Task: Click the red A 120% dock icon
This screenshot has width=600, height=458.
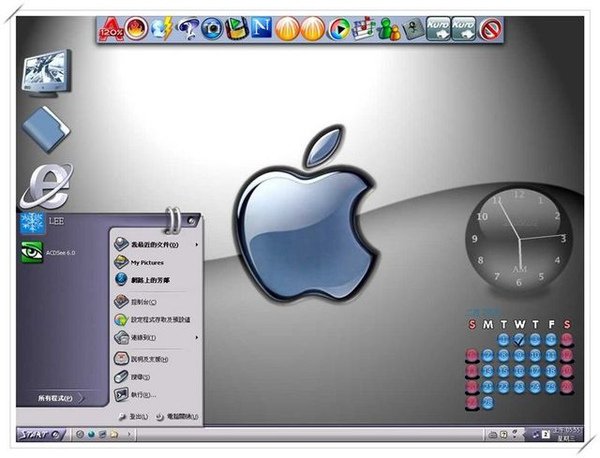Action: (x=112, y=29)
